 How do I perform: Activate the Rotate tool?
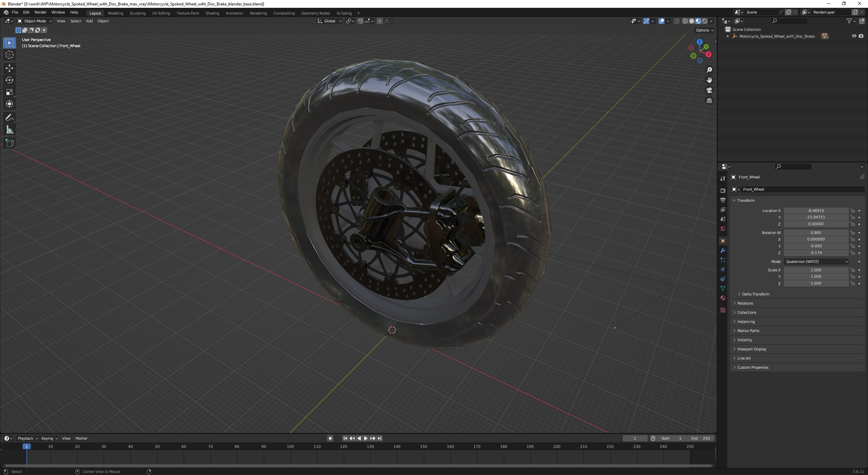(9, 80)
